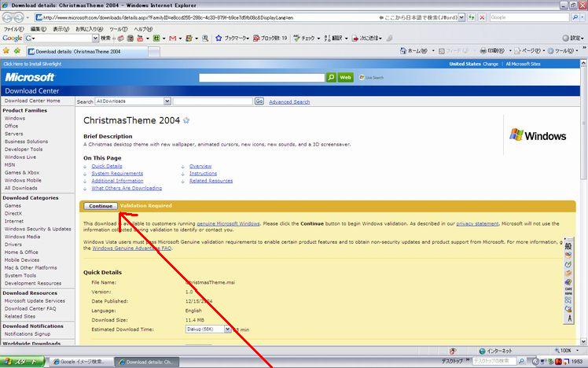Click the Go button next to the download search field
The height and width of the screenshot is (368, 588).
tap(259, 101)
